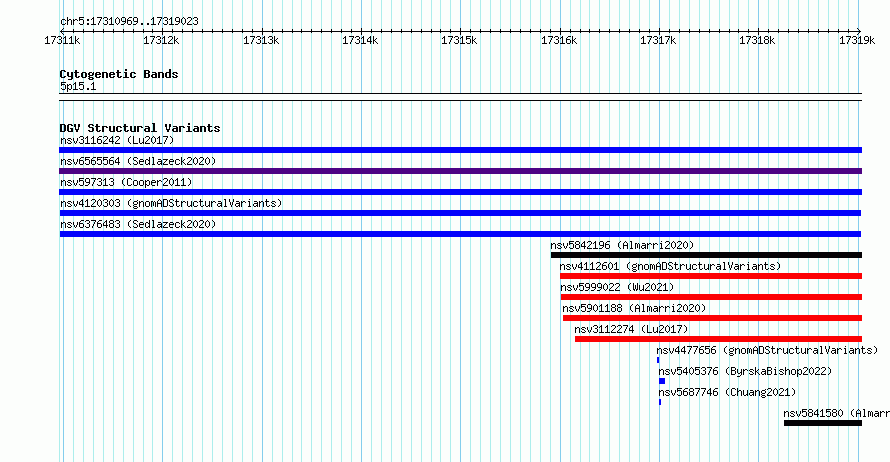The height and width of the screenshot is (462, 890).
Task: Click the nsv3116242 (Lu2017) variant label
Action: [117, 140]
